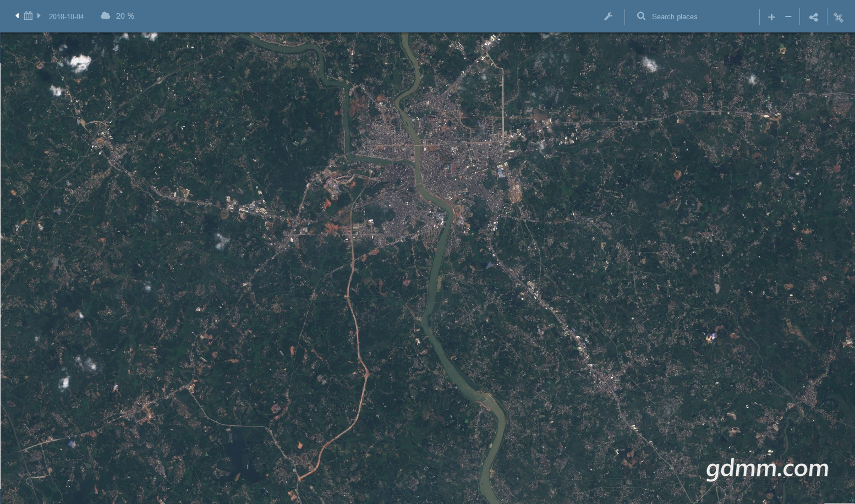Click the 20 % cloud cover value

coord(125,16)
